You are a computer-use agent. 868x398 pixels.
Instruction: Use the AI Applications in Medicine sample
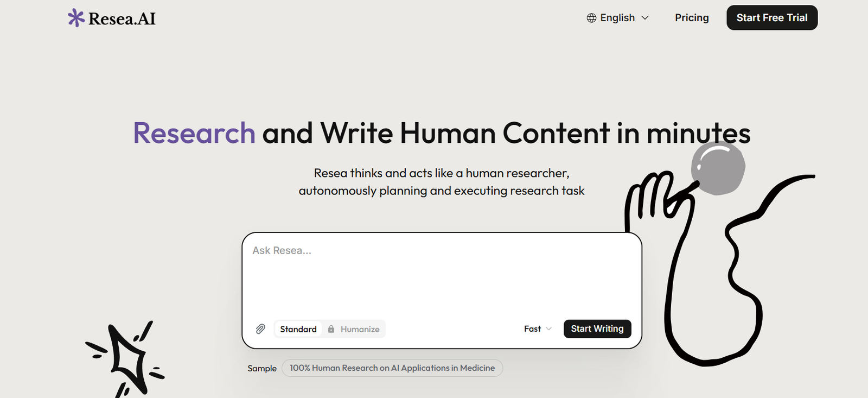tap(392, 368)
